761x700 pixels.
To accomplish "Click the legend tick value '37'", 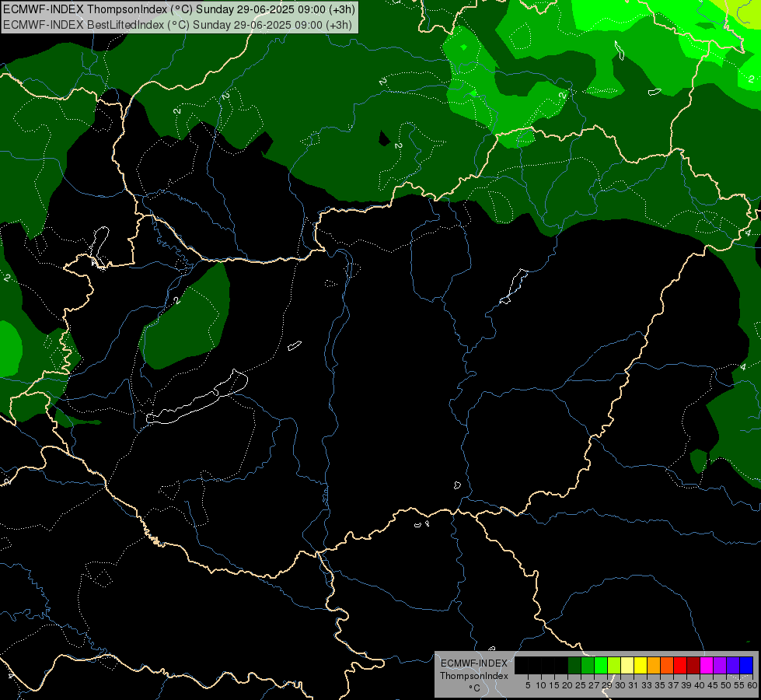I will coord(673,685).
